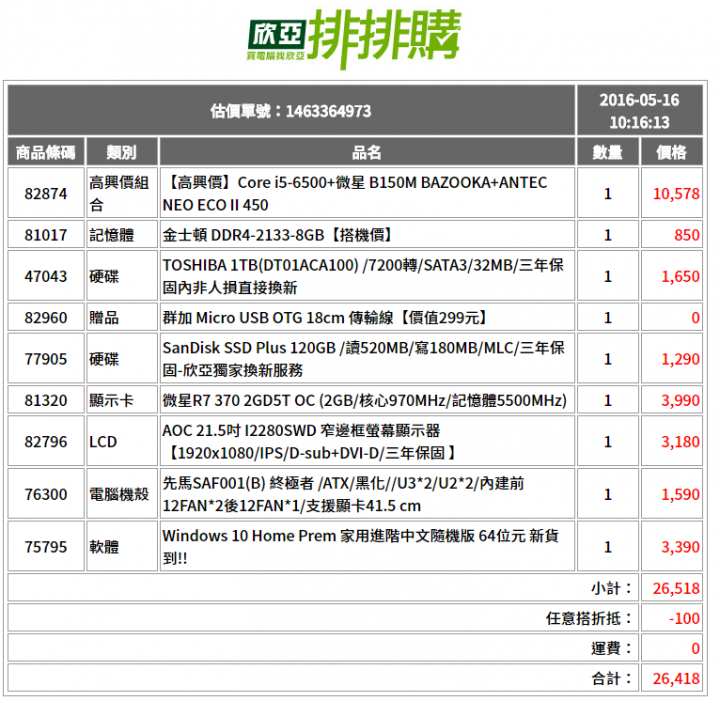Select product code 76300
The height and width of the screenshot is (701, 720).
(x=46, y=494)
